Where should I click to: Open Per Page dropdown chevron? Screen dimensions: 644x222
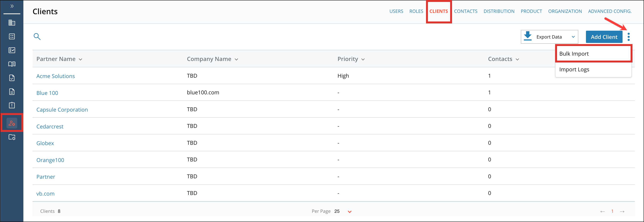pos(350,212)
